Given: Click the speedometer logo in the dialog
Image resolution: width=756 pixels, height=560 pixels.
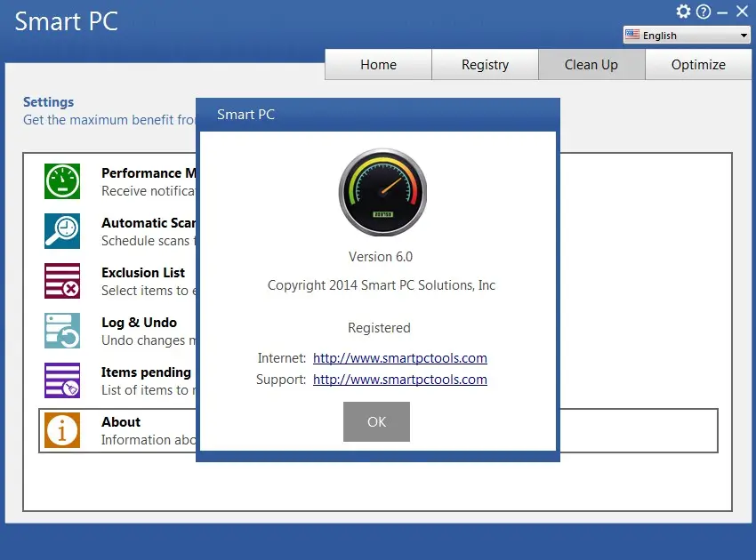Looking at the screenshot, I should pyautogui.click(x=382, y=192).
